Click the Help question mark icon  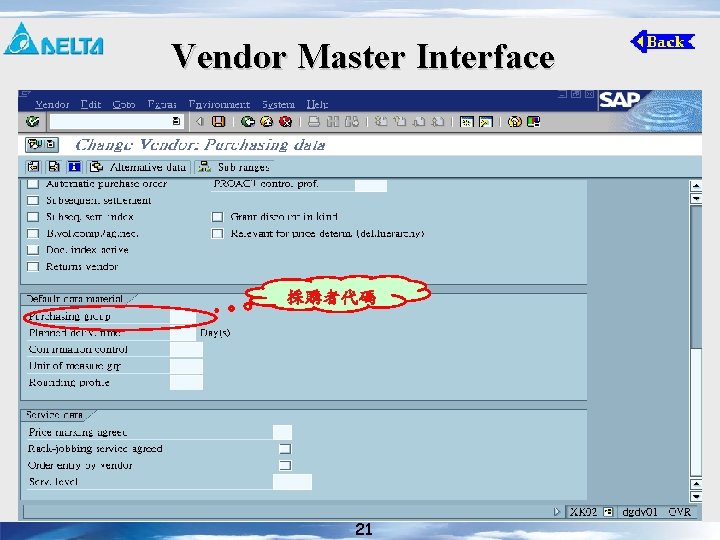(x=515, y=122)
